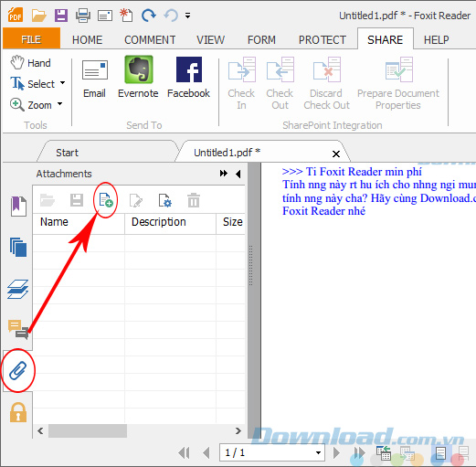Image resolution: width=476 pixels, height=467 pixels.
Task: Expand the Attachments panel with double arrow
Action: coord(224,174)
